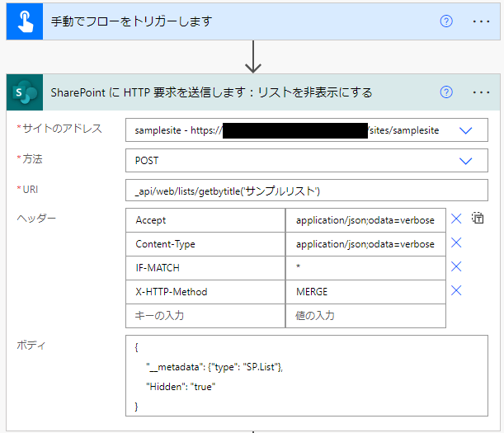Open more options menu for manual trigger step
Screen dimensions: 504x433
click(481, 21)
